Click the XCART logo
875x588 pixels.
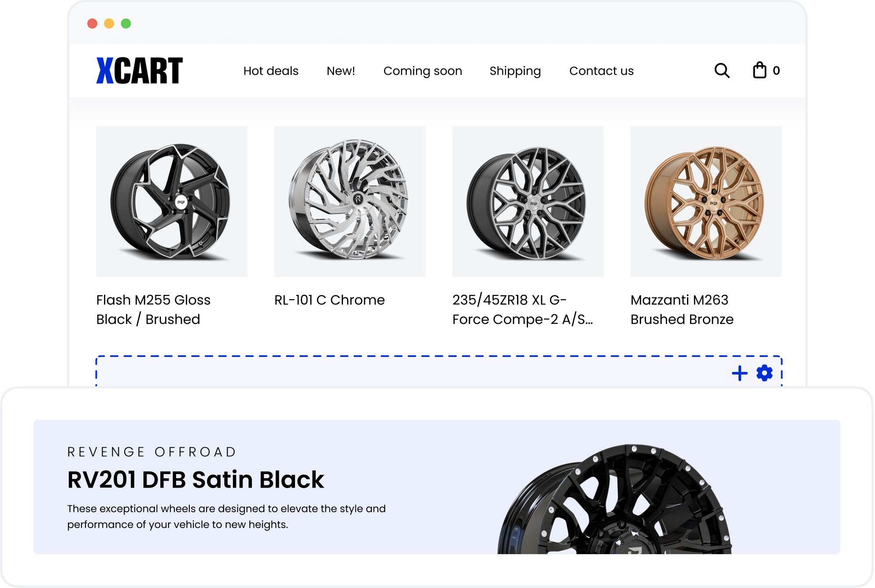click(x=139, y=70)
